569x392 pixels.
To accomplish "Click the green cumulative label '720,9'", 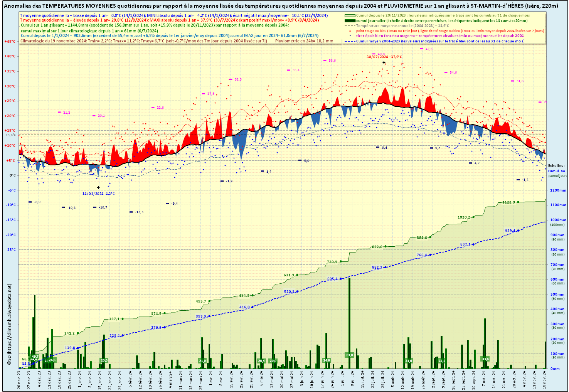I will point(332,262).
